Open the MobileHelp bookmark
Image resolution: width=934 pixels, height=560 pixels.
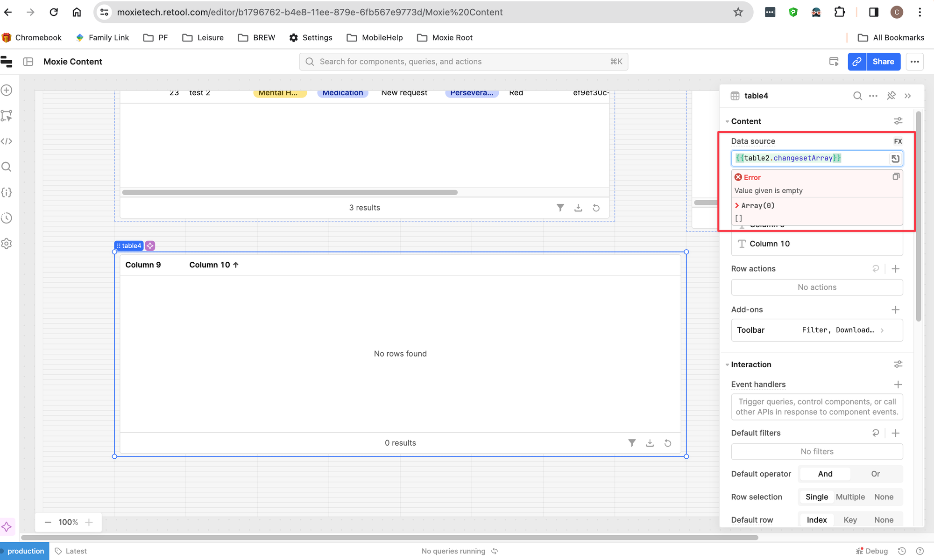point(375,37)
